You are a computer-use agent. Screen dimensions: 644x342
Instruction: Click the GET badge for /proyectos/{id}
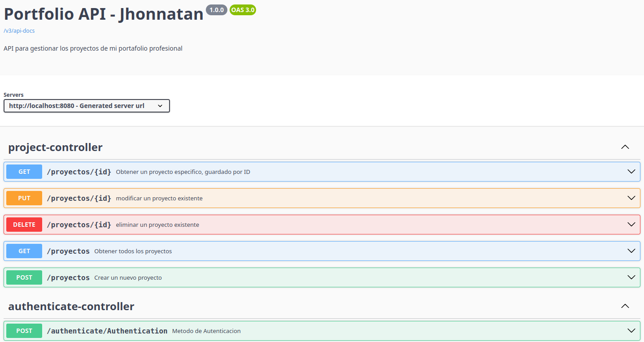(x=24, y=172)
